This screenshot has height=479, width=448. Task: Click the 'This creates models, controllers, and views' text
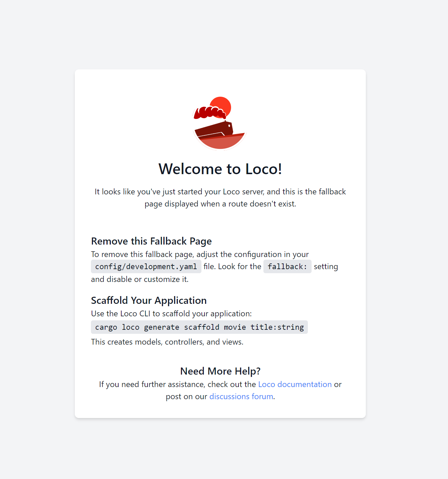[x=167, y=342]
